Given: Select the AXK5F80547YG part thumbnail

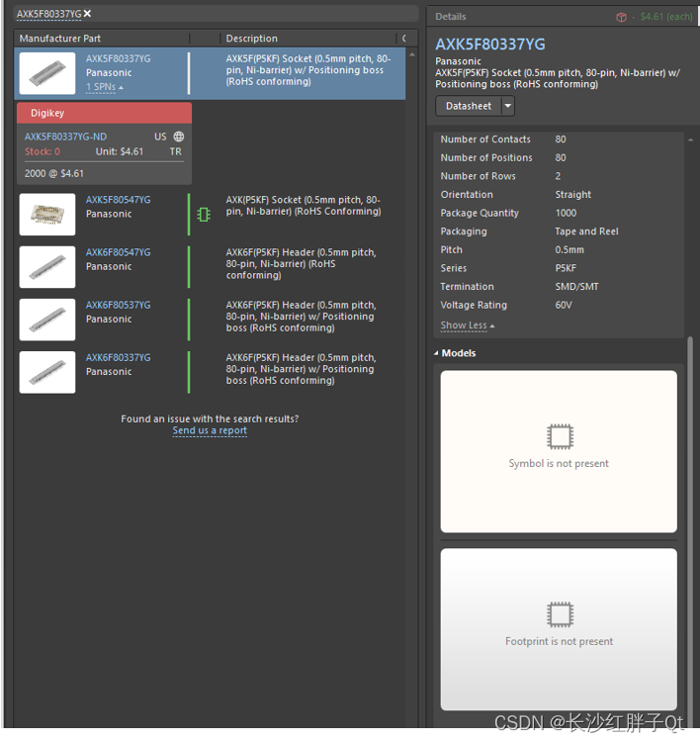Looking at the screenshot, I should 46,215.
